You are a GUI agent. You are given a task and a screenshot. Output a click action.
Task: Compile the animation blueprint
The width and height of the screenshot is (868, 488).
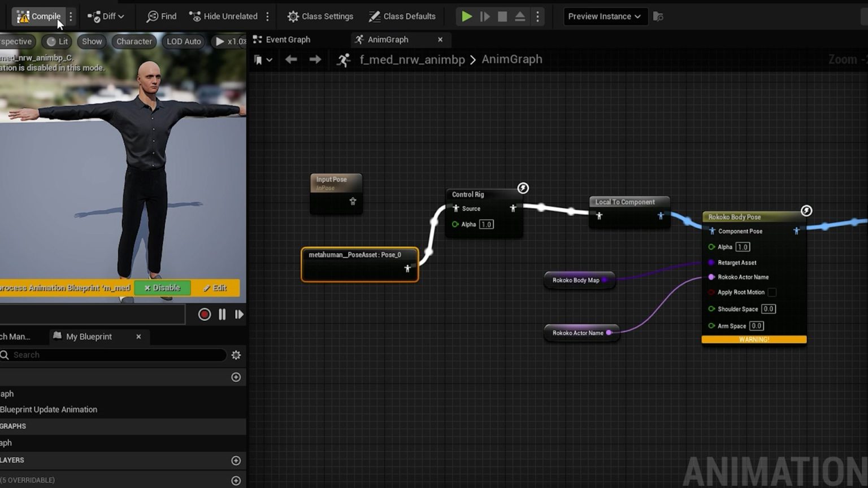click(38, 16)
